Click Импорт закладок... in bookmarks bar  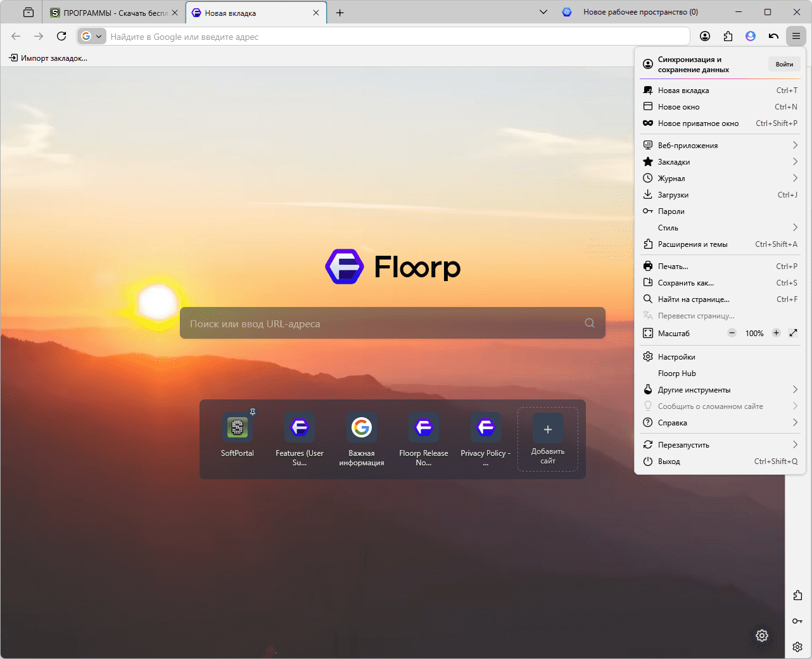coord(48,58)
